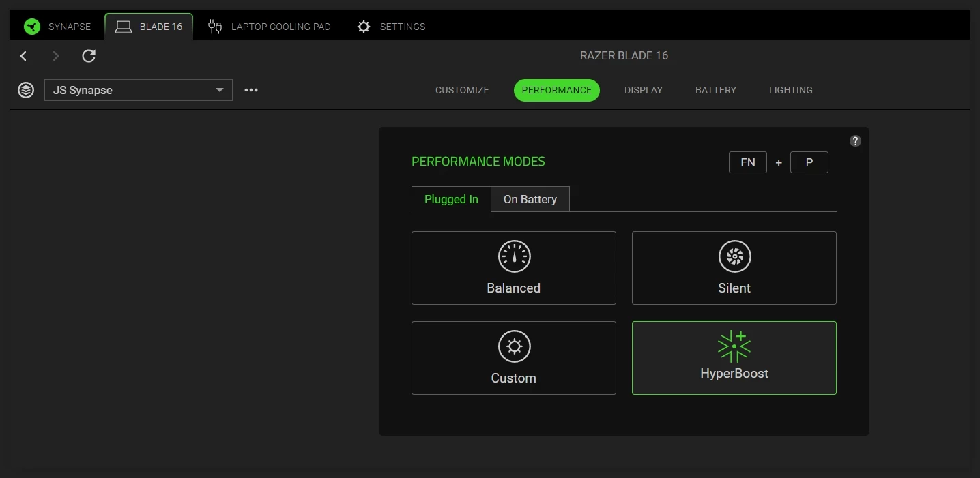This screenshot has height=478, width=980.
Task: Open the help question mark icon
Action: click(855, 140)
